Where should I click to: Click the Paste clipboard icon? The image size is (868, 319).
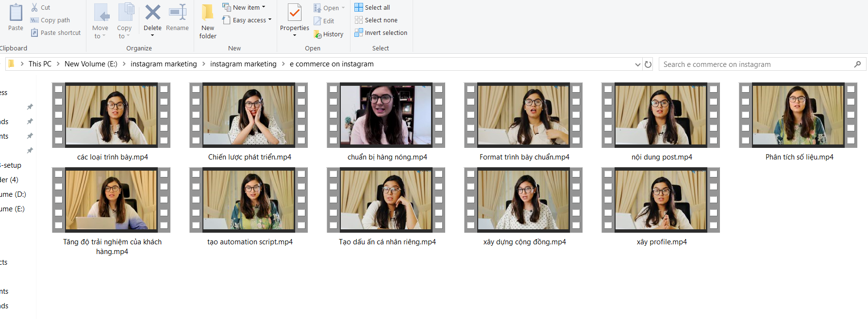click(x=16, y=13)
